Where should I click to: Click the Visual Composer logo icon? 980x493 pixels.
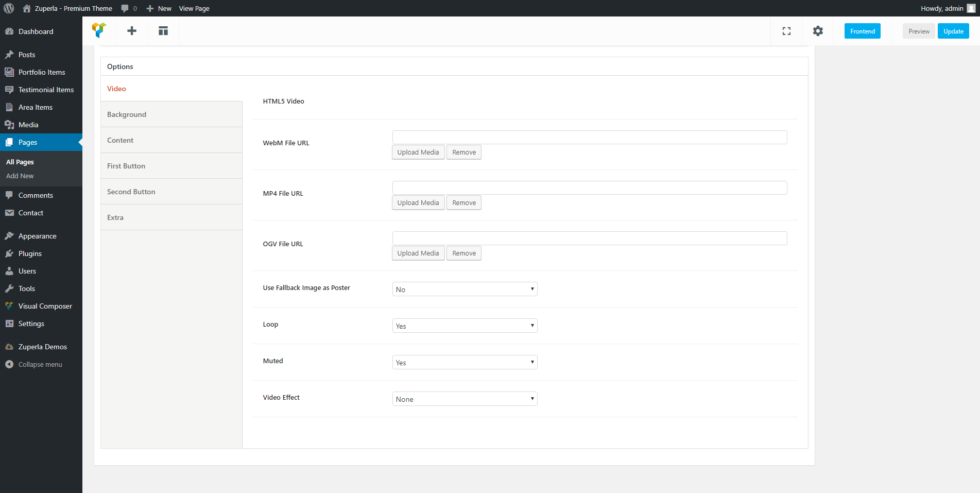tap(99, 31)
